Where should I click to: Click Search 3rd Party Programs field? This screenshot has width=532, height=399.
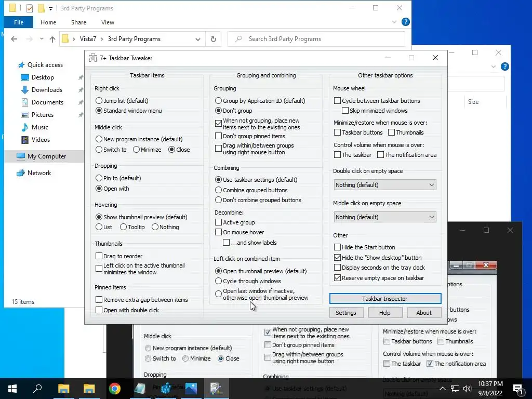(x=316, y=39)
